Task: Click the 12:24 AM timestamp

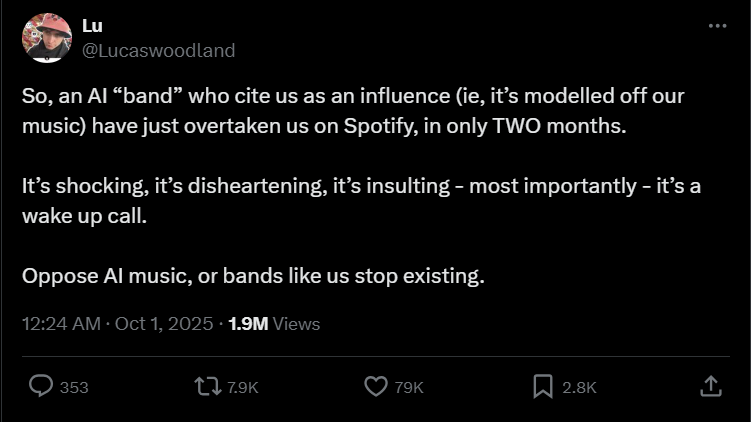Action: point(61,323)
